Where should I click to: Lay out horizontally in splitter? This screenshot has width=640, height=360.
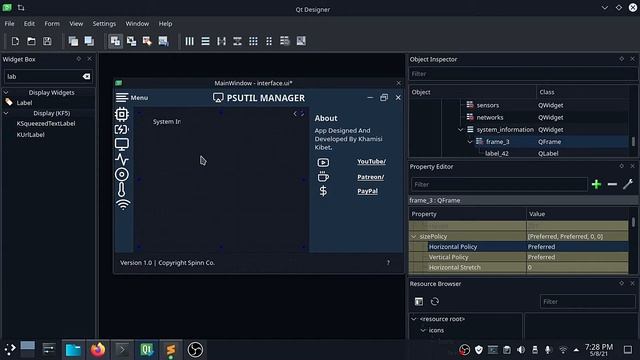pos(221,41)
